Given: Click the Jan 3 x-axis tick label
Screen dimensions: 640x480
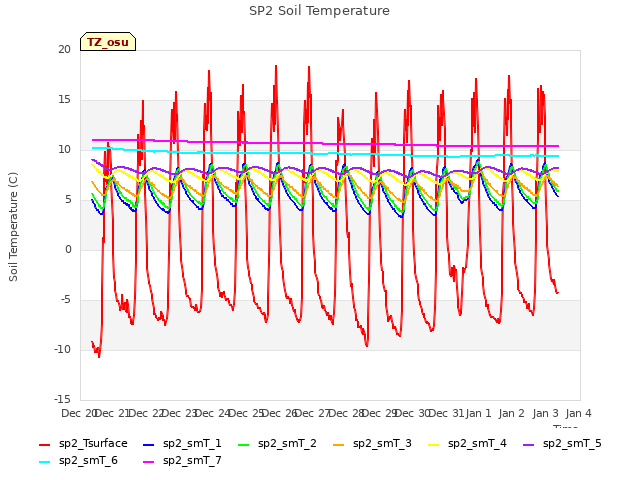Looking at the screenshot, I should [x=545, y=413].
